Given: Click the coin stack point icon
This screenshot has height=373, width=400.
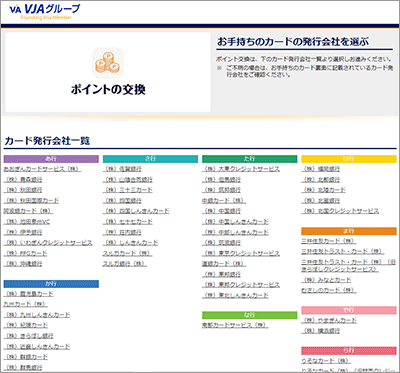Looking at the screenshot, I should coord(108,63).
